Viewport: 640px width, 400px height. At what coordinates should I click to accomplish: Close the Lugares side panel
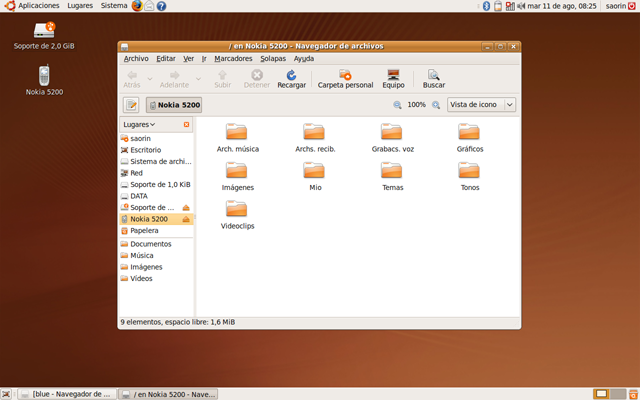(186, 125)
